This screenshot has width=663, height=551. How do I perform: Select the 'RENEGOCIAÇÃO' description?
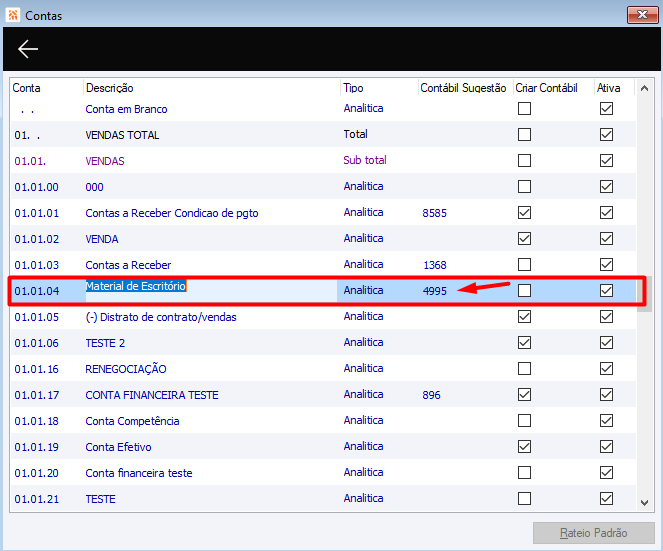(x=126, y=369)
